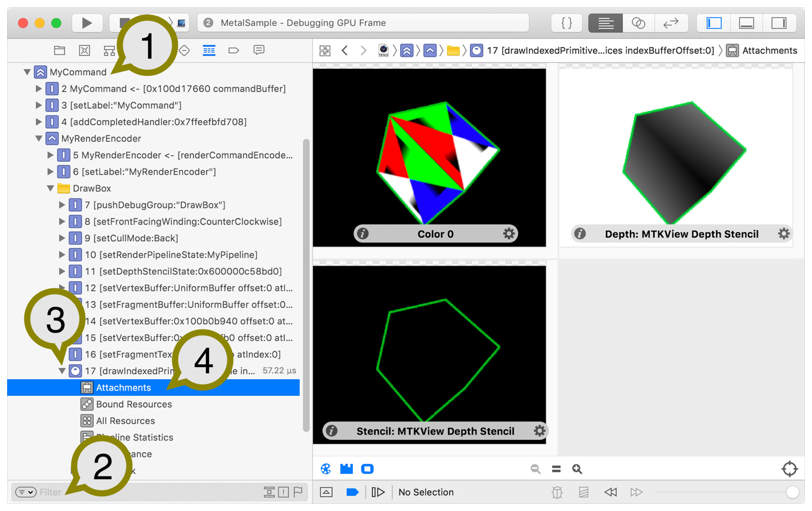
Task: Switch to the Assistant editor
Action: tap(639, 23)
